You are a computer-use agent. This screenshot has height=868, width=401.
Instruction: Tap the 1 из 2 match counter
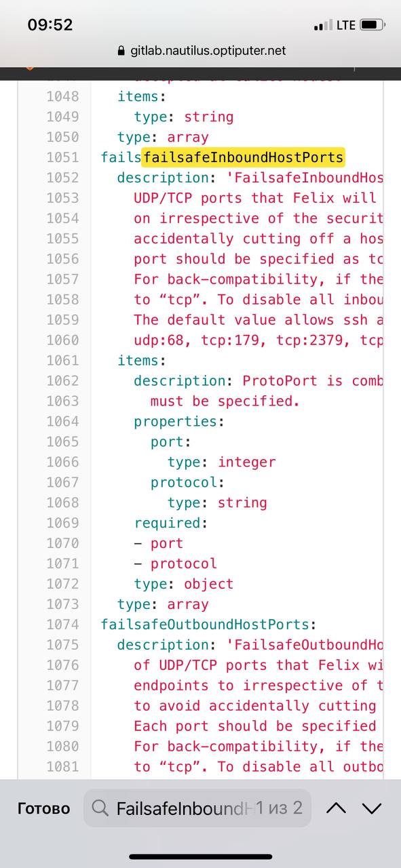pyautogui.click(x=280, y=808)
